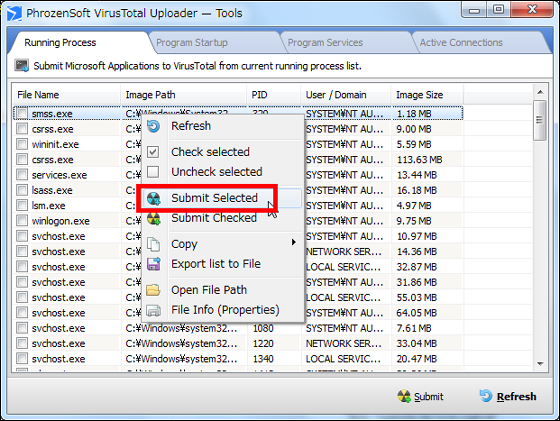Click the services.exe file name
This screenshot has width=560, height=421.
tap(59, 175)
